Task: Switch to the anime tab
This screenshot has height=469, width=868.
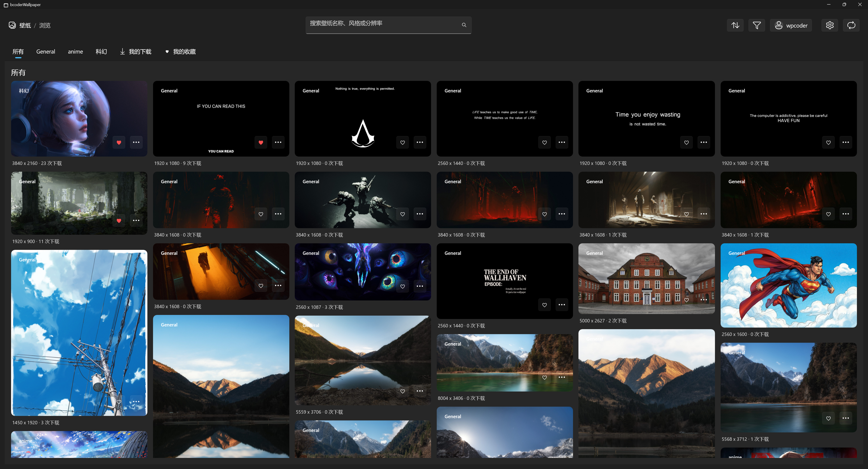Action: [x=75, y=51]
